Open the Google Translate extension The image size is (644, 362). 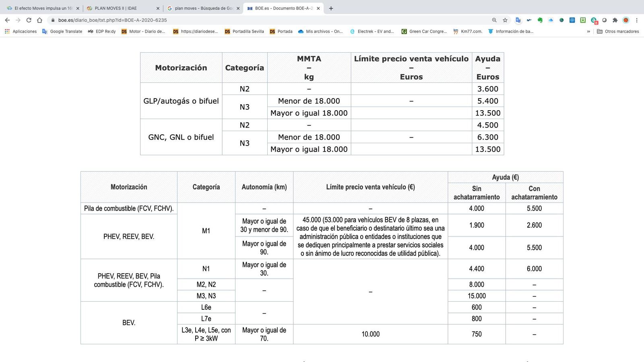(518, 20)
